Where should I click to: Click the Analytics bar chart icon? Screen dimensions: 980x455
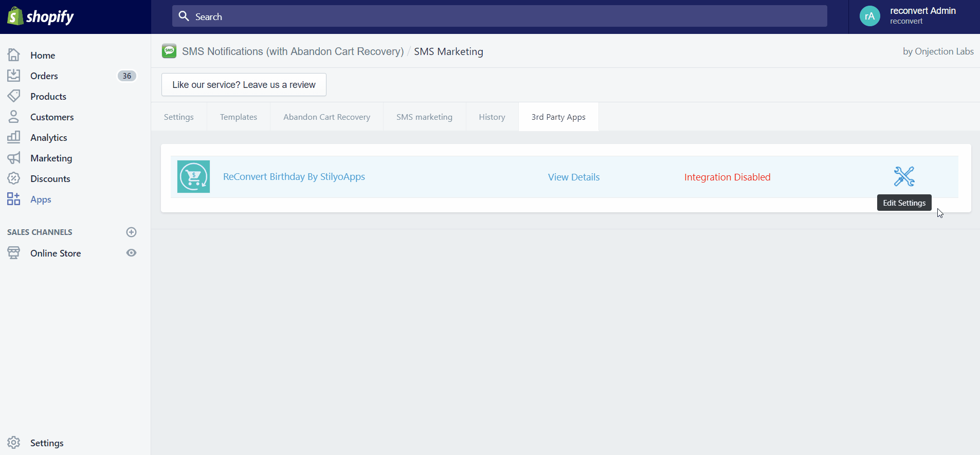pos(14,137)
